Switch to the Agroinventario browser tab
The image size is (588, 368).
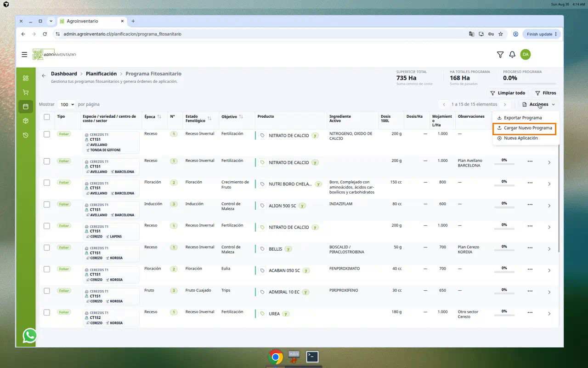point(91,21)
